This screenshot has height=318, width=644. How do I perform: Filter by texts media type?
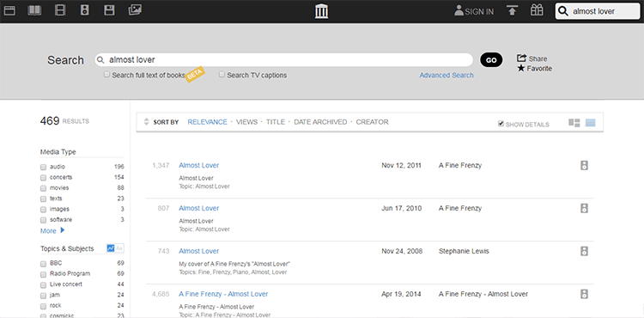[43, 199]
